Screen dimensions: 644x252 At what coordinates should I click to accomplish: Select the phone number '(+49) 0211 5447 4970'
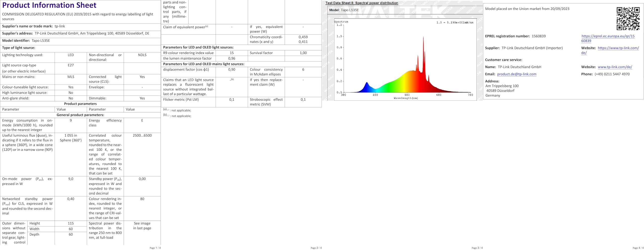click(612, 74)
